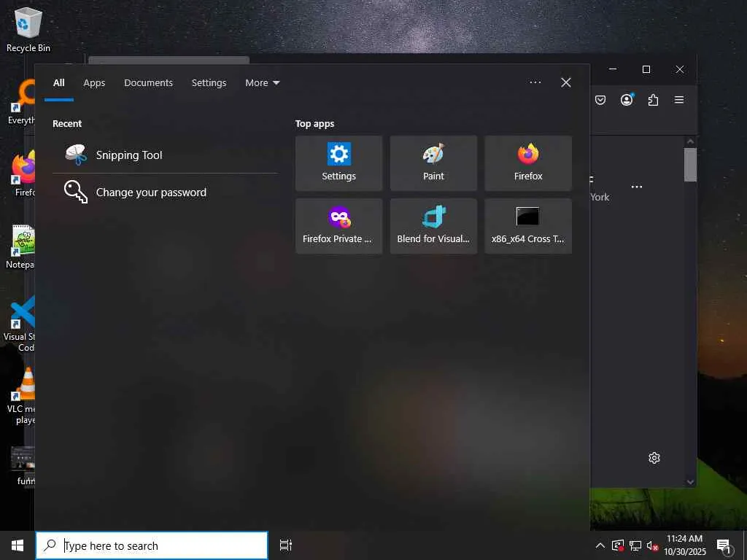Open Blend for Visual Studio tile
The height and width of the screenshot is (560, 747).
[x=433, y=226]
